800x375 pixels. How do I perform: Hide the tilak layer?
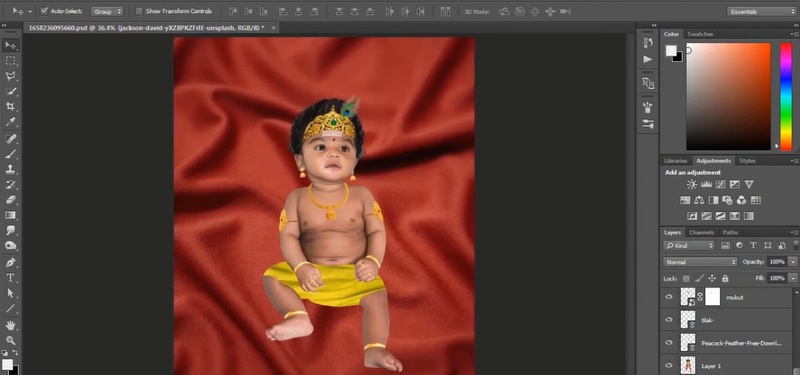[x=669, y=320]
